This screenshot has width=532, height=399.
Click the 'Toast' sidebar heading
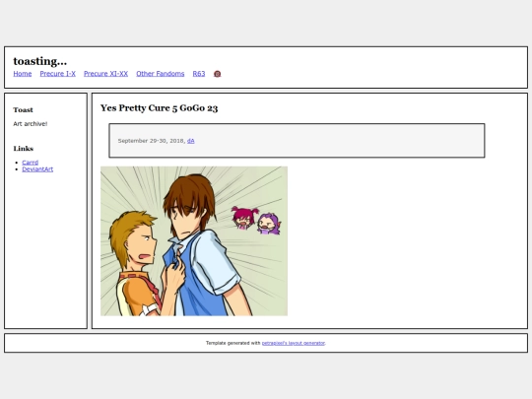pos(23,110)
